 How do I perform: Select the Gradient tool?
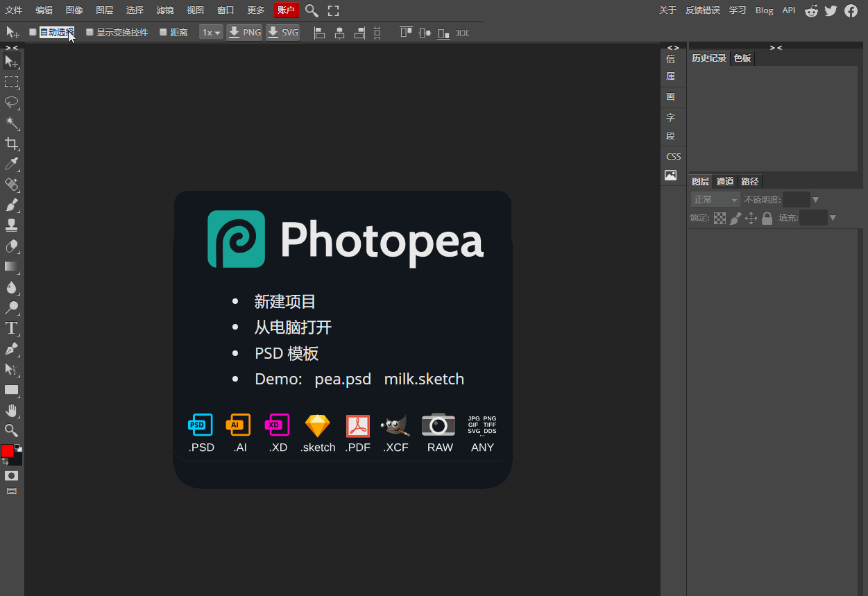pyautogui.click(x=12, y=266)
